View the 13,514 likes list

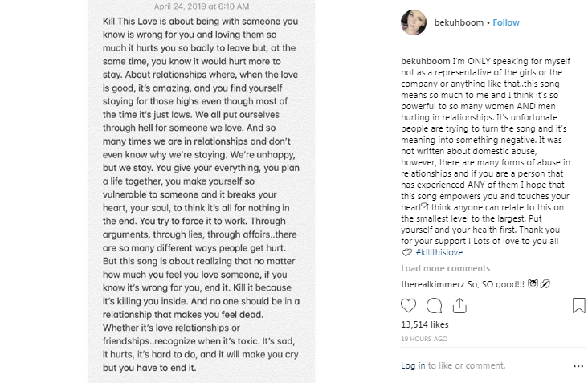coord(424,325)
